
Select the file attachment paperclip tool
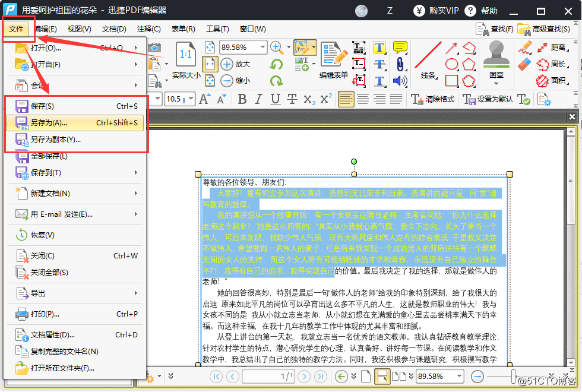pyautogui.click(x=400, y=64)
